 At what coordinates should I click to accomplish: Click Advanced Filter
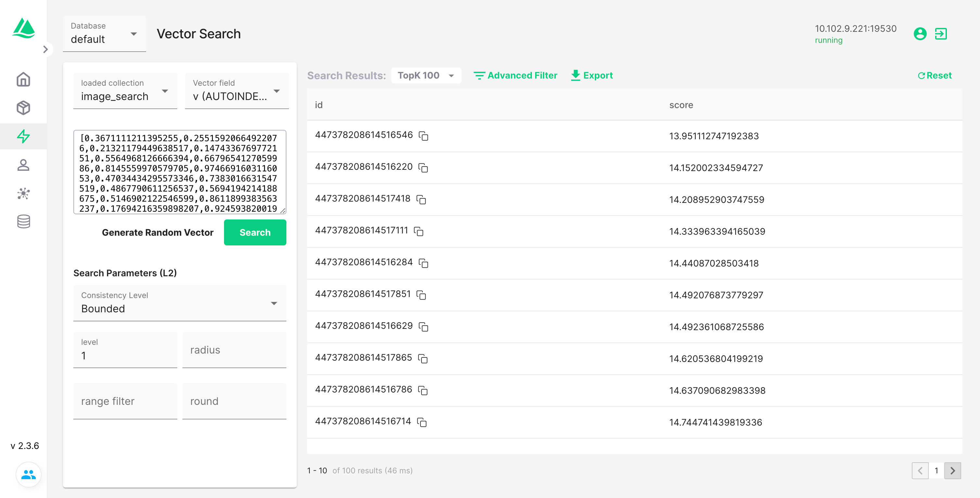(x=515, y=75)
